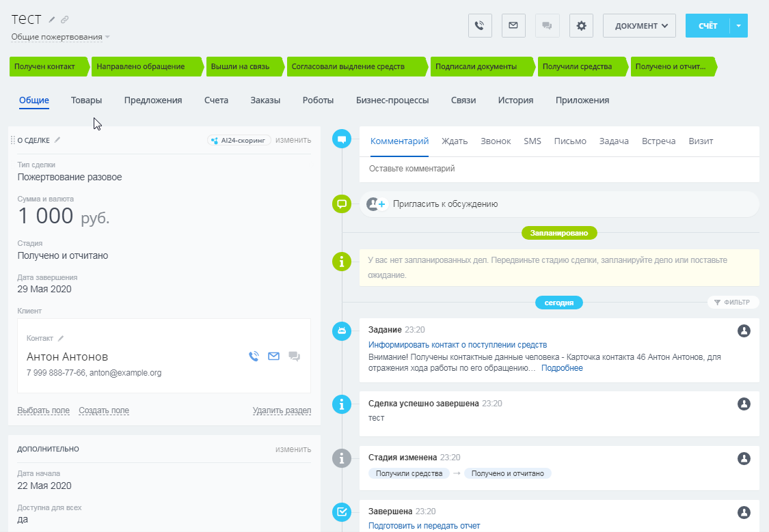Call contact Антон Антонов via phone icon
Screen dimensions: 769x532
click(254, 356)
